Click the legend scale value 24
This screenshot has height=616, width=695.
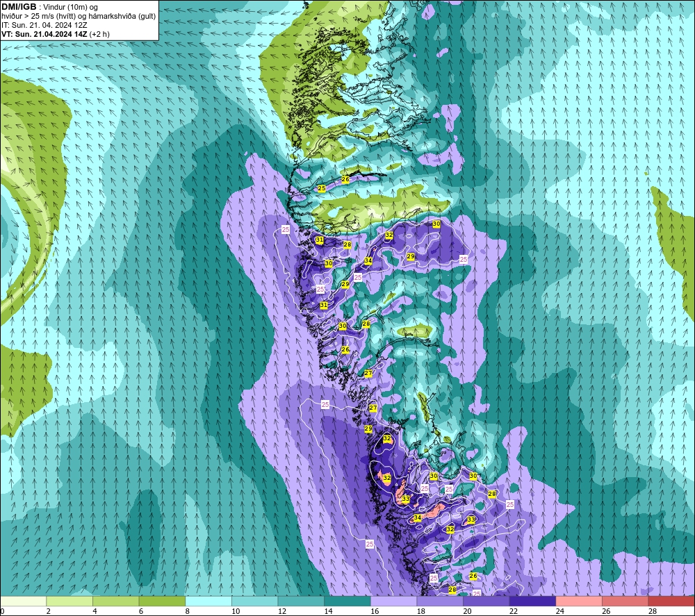click(559, 611)
